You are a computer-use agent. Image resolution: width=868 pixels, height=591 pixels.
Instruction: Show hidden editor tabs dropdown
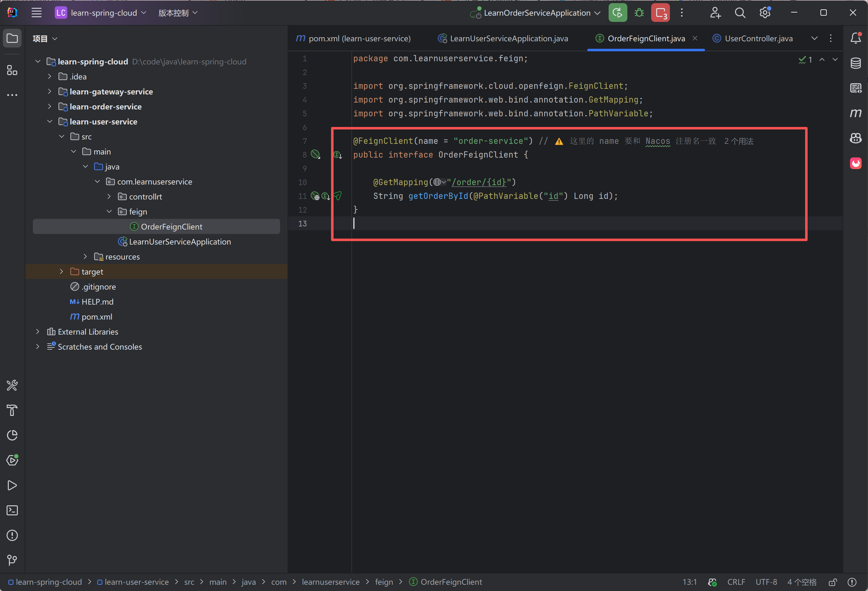(x=814, y=38)
